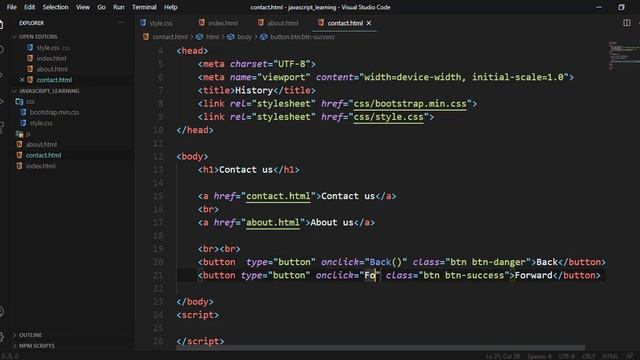Viewport: 640px width, 360px height.
Task: Open about.html in project tree
Action: pos(41,144)
